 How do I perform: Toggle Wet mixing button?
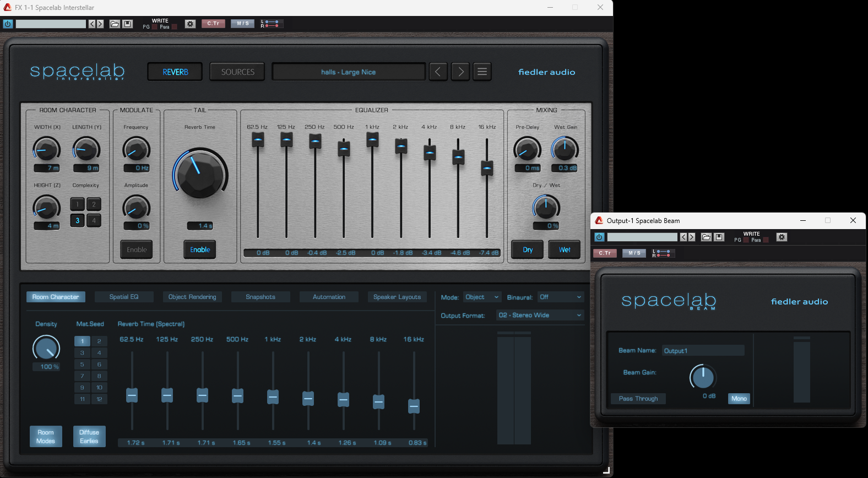565,249
